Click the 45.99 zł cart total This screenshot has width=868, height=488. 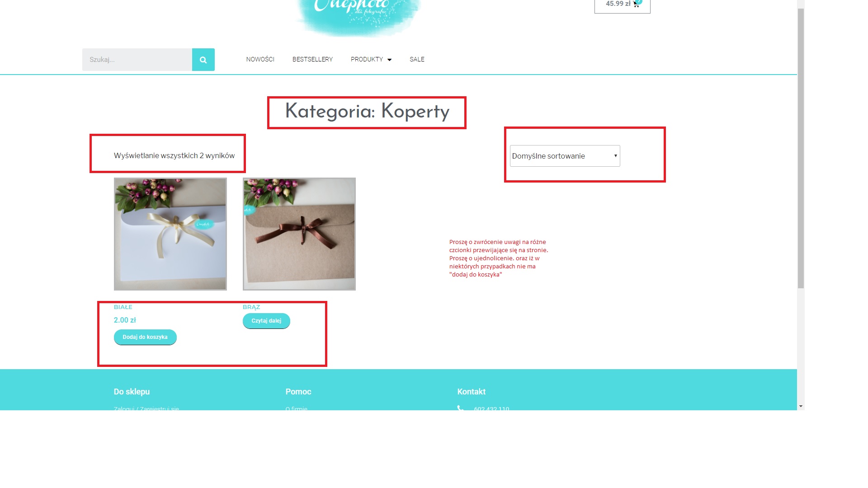tap(618, 4)
